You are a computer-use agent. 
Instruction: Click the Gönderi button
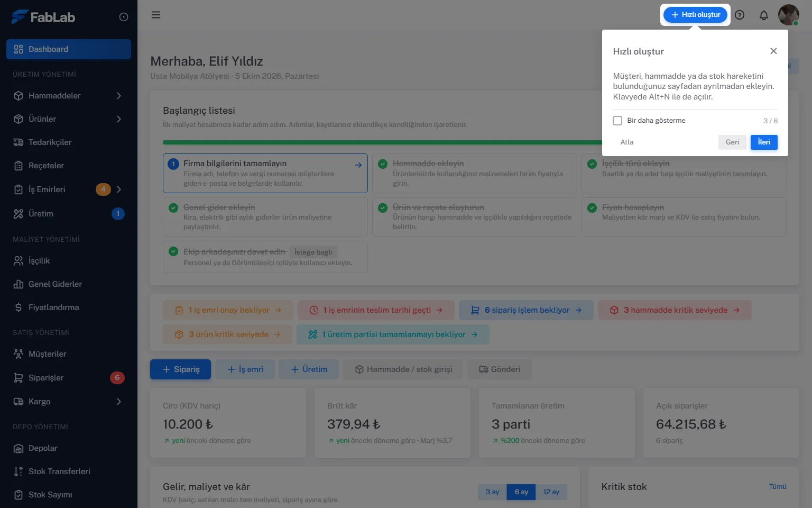tap(500, 369)
